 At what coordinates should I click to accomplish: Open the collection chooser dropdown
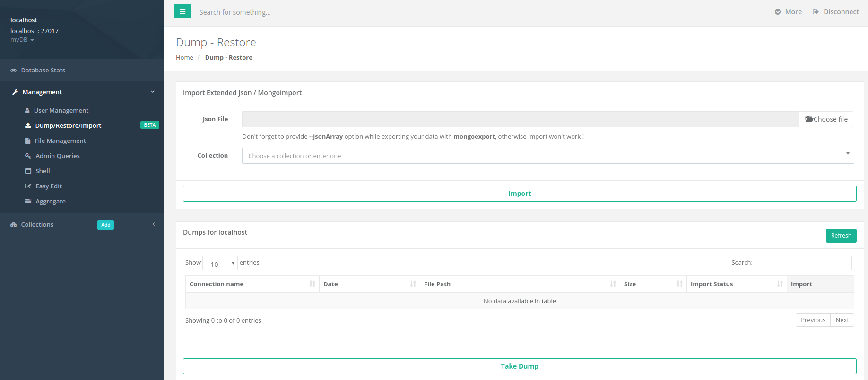tap(548, 156)
